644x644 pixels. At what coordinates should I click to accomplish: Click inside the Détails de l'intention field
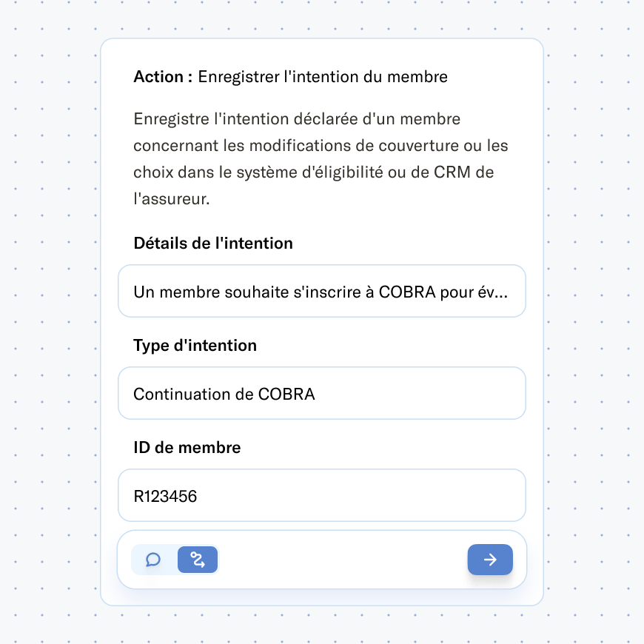(321, 291)
